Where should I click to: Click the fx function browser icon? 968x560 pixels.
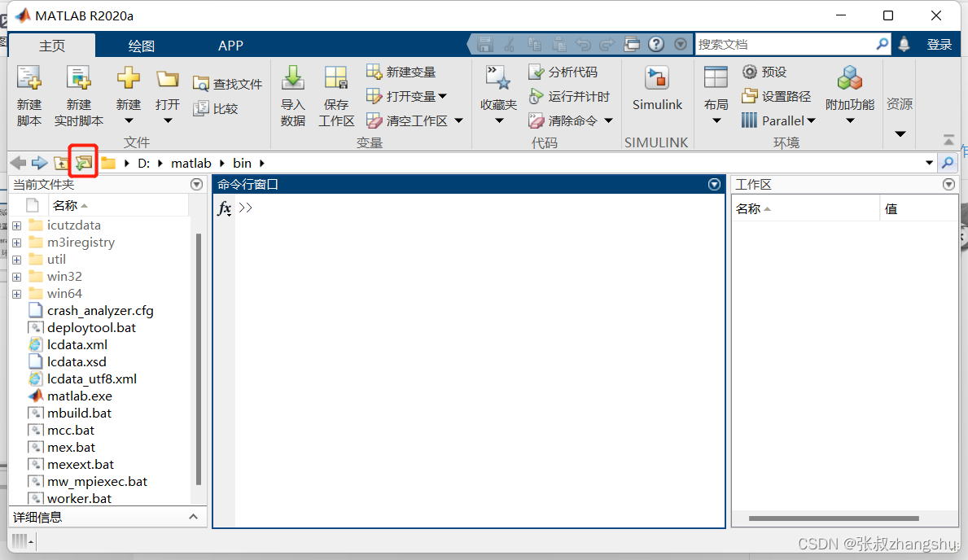coord(225,208)
